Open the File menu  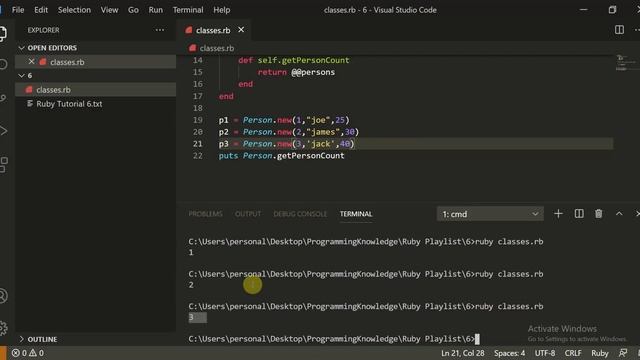(x=18, y=10)
